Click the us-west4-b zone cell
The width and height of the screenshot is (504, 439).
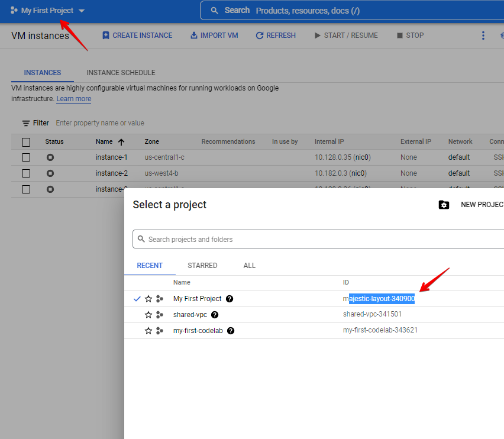pyautogui.click(x=161, y=173)
